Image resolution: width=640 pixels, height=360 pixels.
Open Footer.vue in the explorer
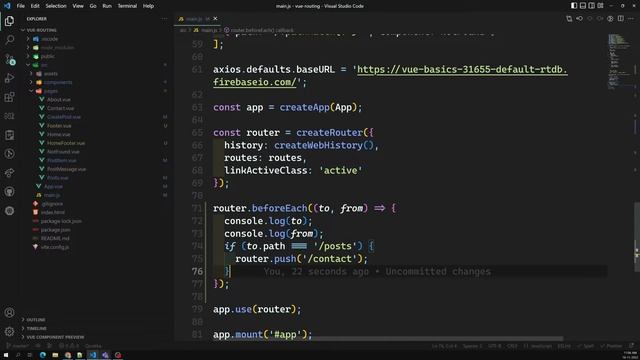pos(59,126)
